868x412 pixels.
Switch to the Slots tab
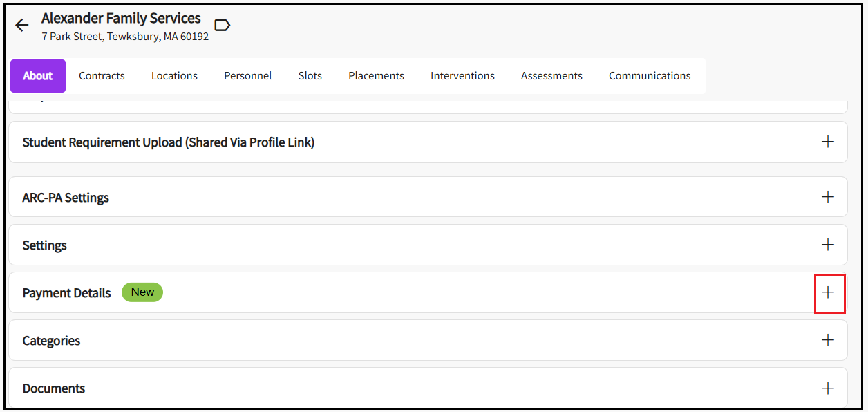[x=310, y=76]
